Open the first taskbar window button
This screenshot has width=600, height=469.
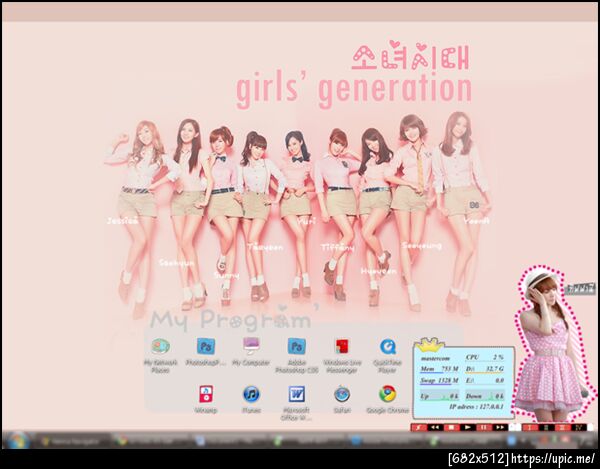71,441
